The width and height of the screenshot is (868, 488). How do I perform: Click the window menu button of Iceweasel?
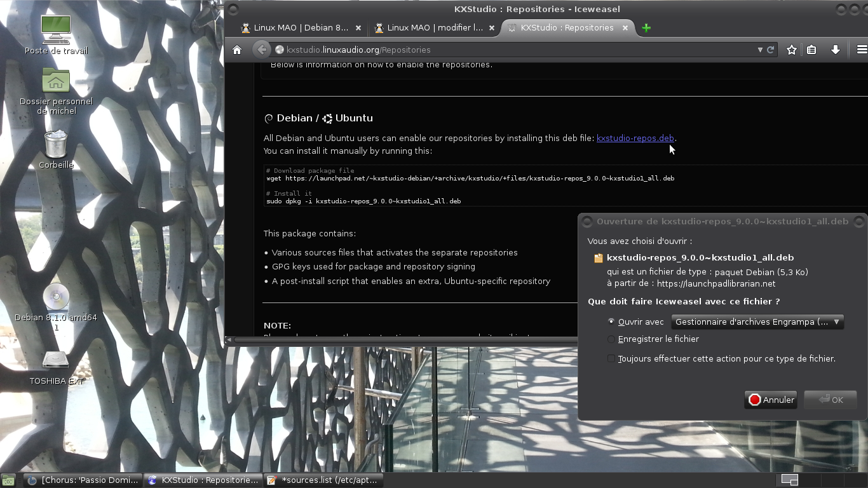(x=233, y=9)
